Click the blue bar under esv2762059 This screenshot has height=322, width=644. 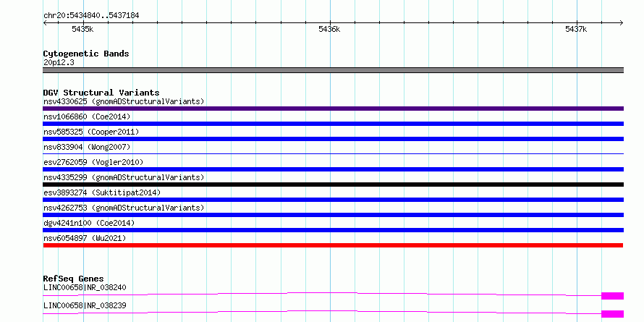pos(333,169)
